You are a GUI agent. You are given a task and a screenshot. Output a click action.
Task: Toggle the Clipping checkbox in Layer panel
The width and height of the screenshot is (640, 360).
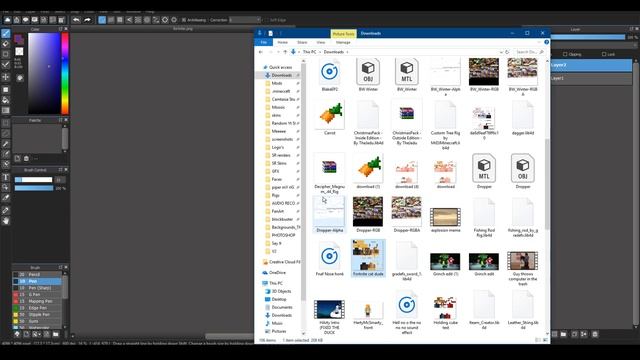coord(565,54)
